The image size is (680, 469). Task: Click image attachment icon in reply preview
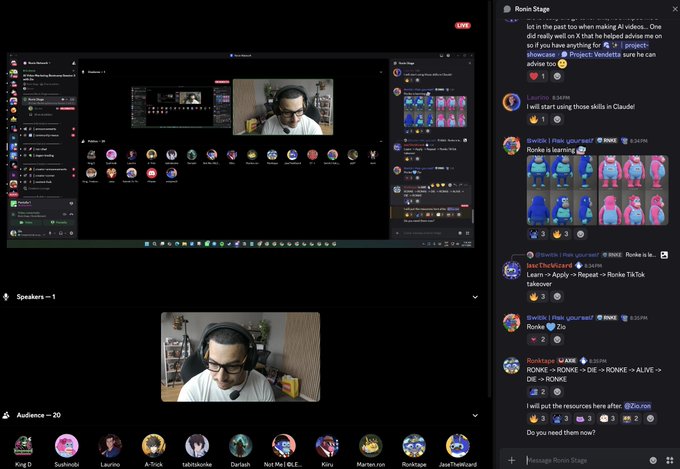(664, 255)
